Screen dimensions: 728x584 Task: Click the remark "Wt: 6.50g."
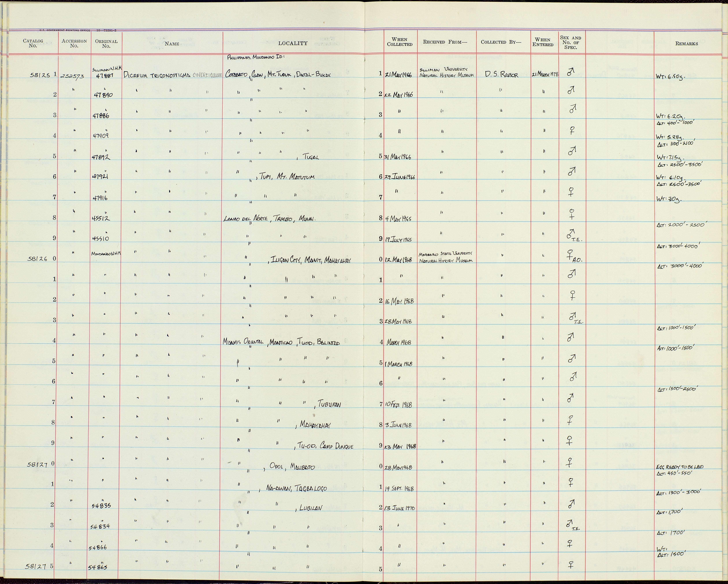click(671, 77)
